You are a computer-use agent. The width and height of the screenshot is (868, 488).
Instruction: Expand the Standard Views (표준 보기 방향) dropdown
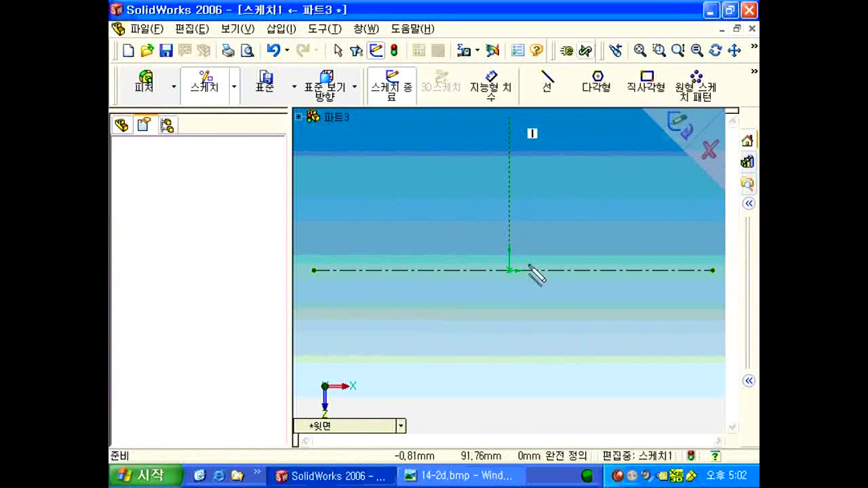click(x=354, y=87)
